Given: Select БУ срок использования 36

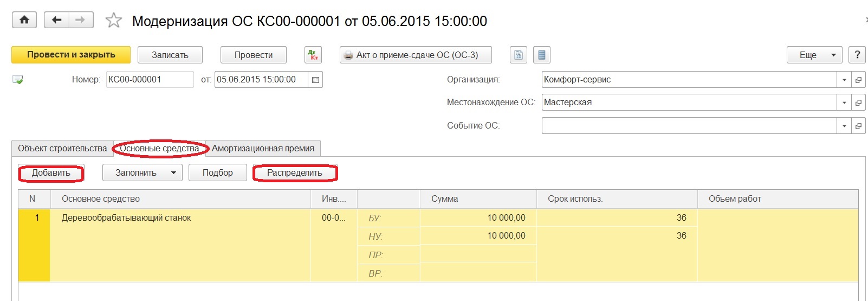Looking at the screenshot, I should pos(617,217).
